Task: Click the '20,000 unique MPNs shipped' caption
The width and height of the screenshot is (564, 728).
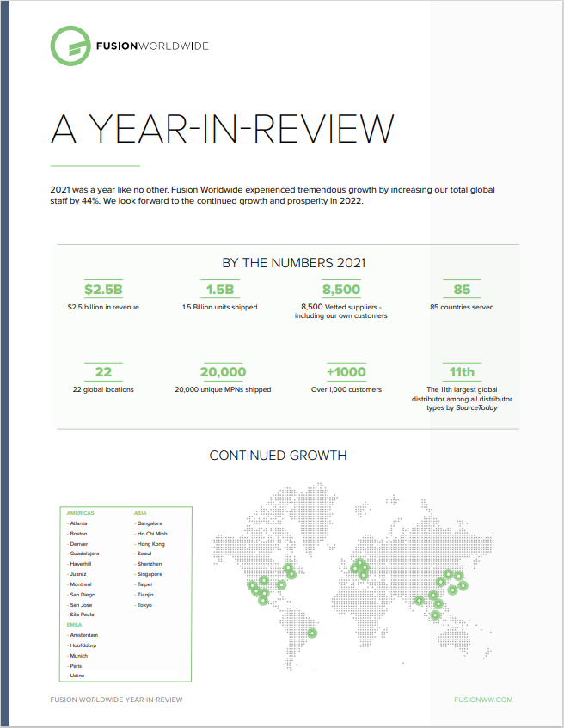Action: click(x=223, y=389)
